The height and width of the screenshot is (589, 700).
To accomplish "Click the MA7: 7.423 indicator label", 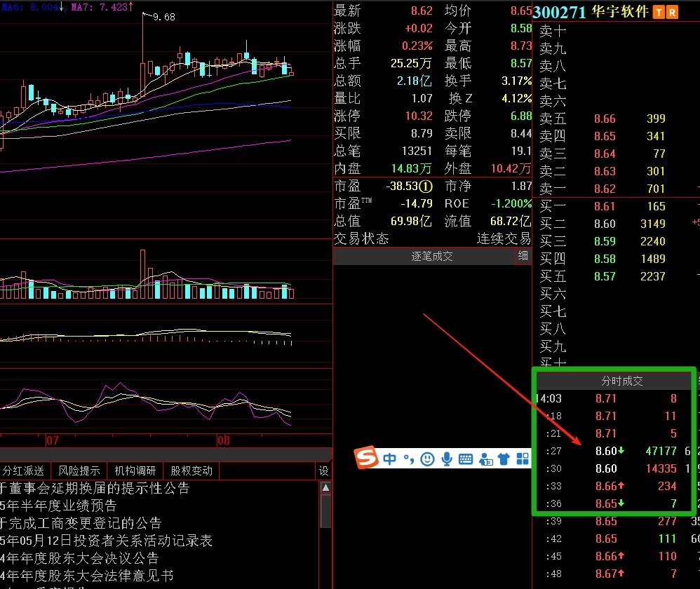I will (102, 7).
